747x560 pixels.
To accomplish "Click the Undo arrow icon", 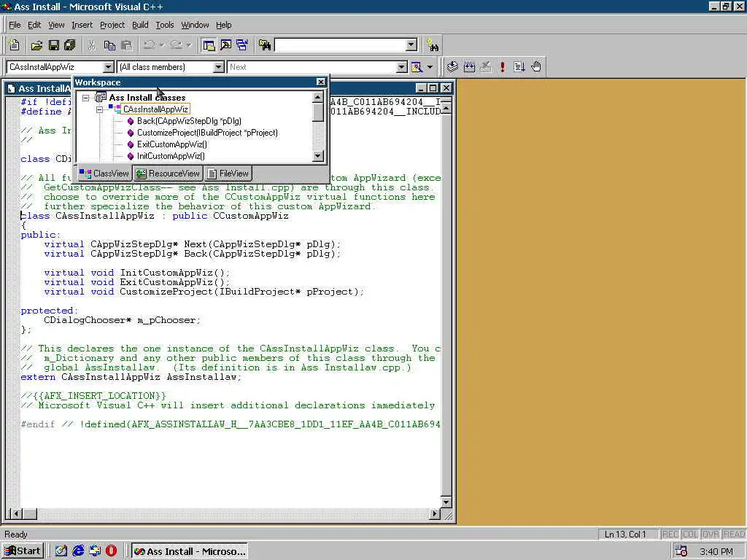I will [149, 45].
